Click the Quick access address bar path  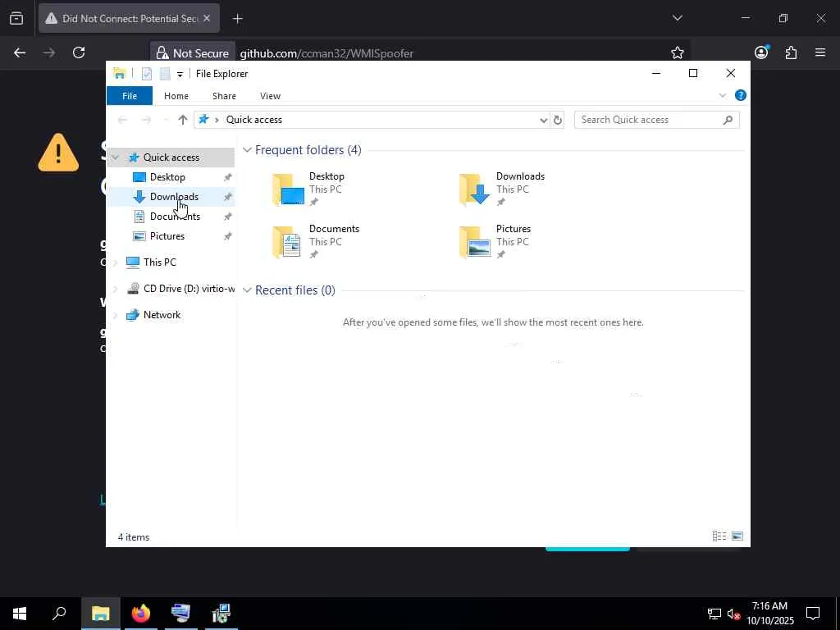coord(254,120)
